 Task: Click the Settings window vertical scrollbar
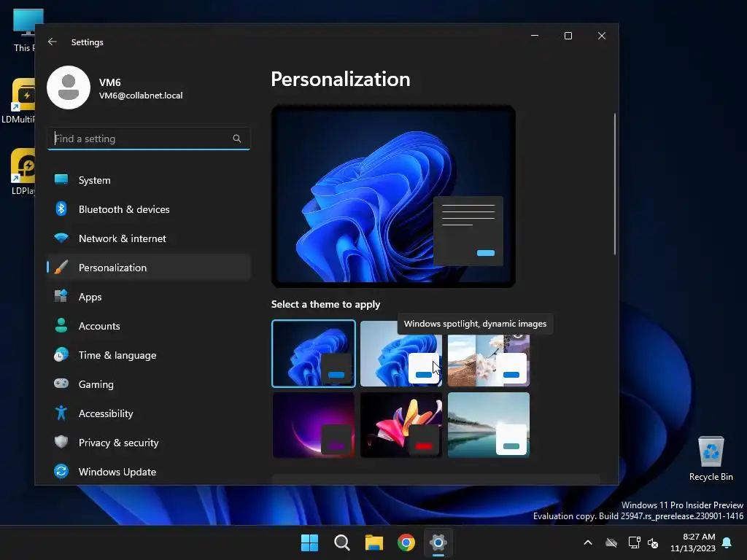click(614, 184)
